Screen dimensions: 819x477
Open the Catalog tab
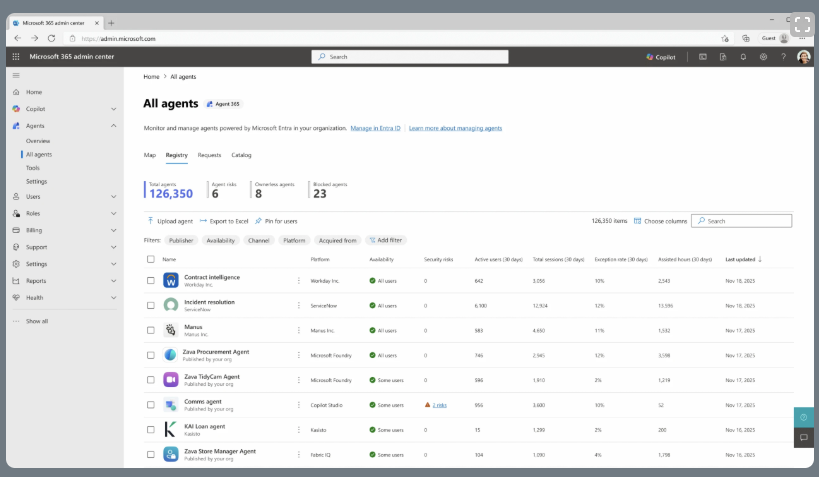pyautogui.click(x=241, y=155)
